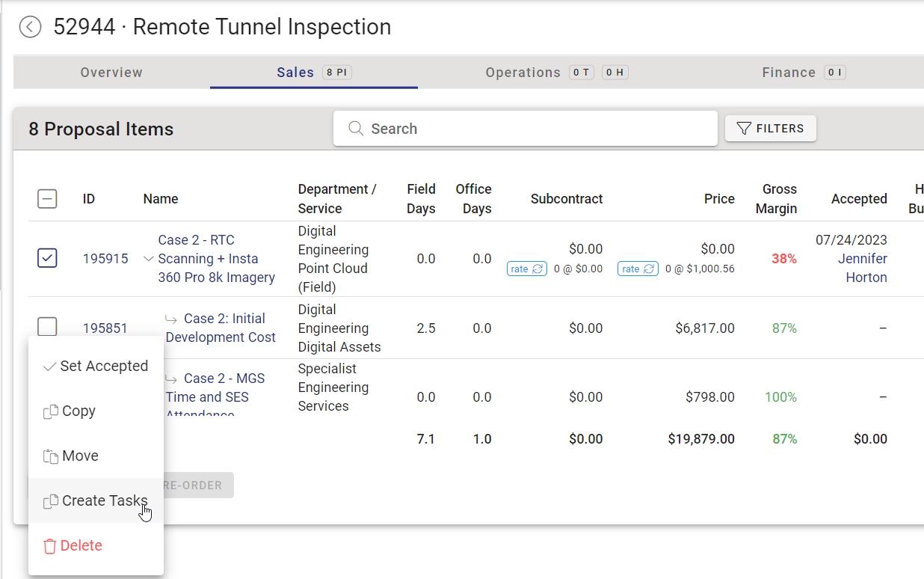Click the clipboard icon beside Move
The height and width of the screenshot is (579, 924).
[x=51, y=455]
